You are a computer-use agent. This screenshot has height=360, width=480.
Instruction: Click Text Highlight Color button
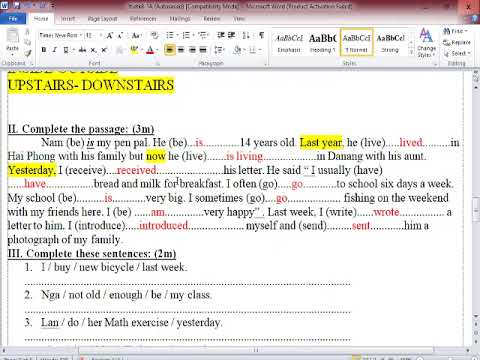pos(134,50)
